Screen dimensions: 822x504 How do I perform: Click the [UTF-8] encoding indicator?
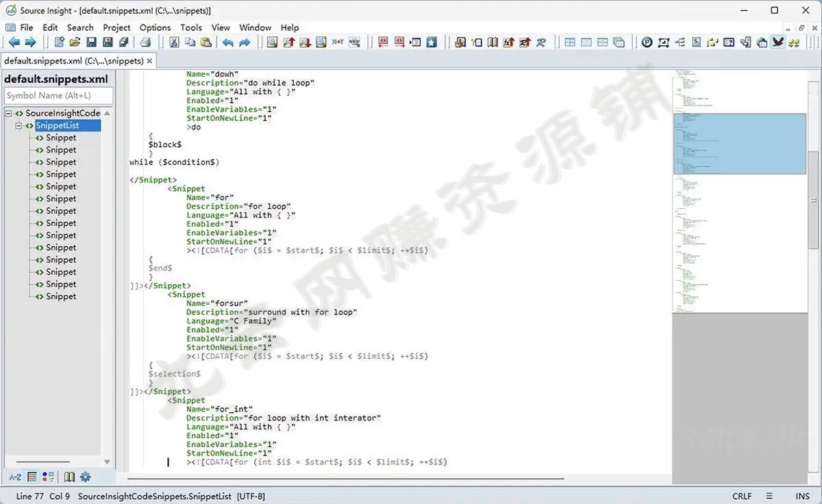[251, 496]
